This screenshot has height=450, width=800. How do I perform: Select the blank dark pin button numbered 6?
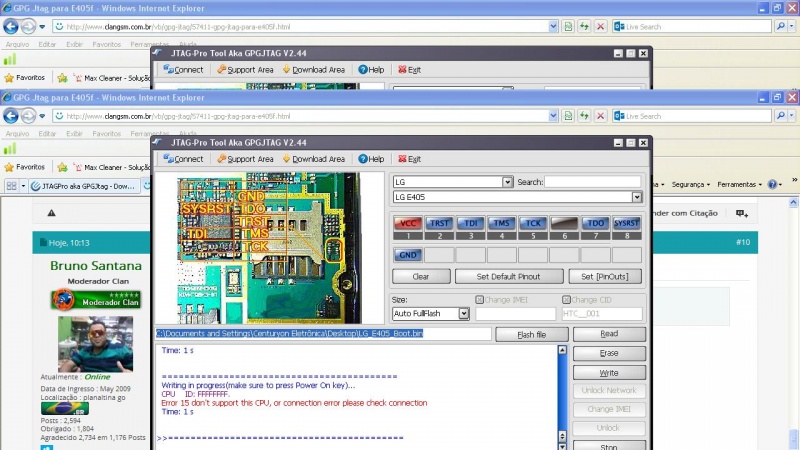coord(564,223)
